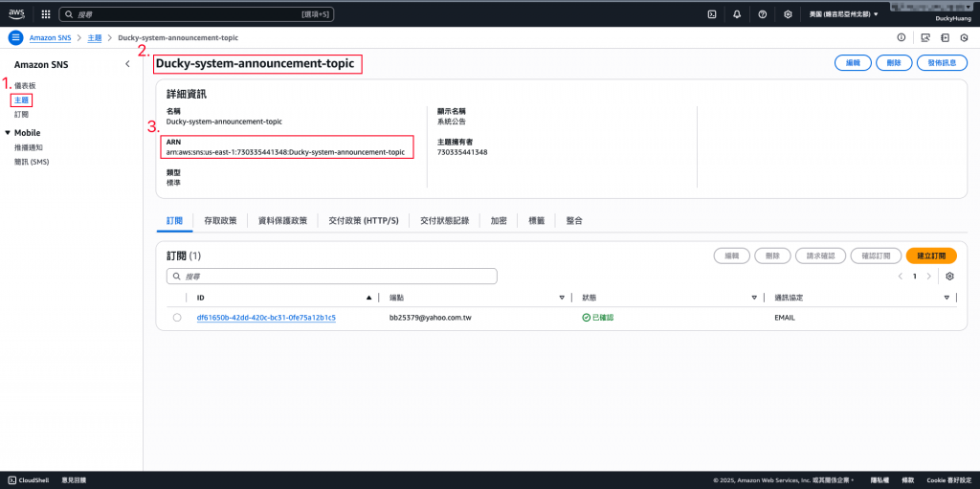Viewport: 980px width, 489px height.
Task: Toggle the blue hamburger navigation menu
Action: (15, 37)
